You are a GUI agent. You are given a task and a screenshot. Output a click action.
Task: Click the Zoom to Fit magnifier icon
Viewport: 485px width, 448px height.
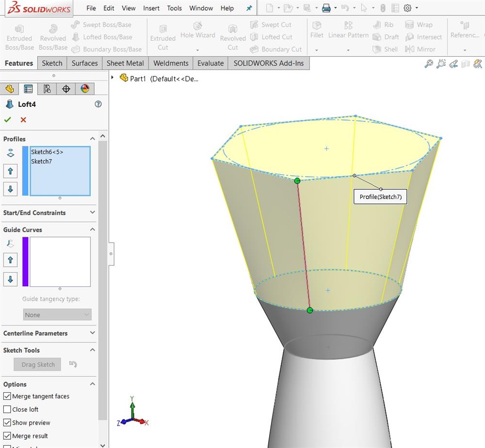(x=428, y=64)
